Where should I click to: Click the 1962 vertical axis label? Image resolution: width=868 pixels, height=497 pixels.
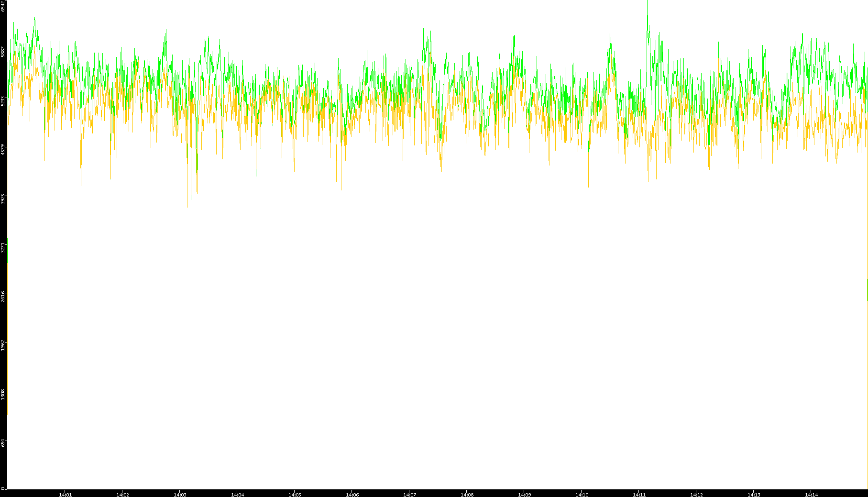[x=3, y=345]
